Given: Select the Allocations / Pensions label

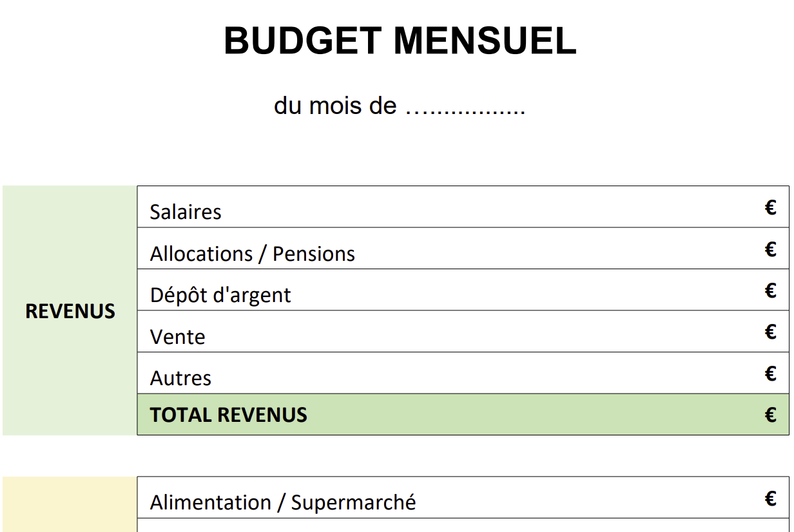Looking at the screenshot, I should 253,254.
